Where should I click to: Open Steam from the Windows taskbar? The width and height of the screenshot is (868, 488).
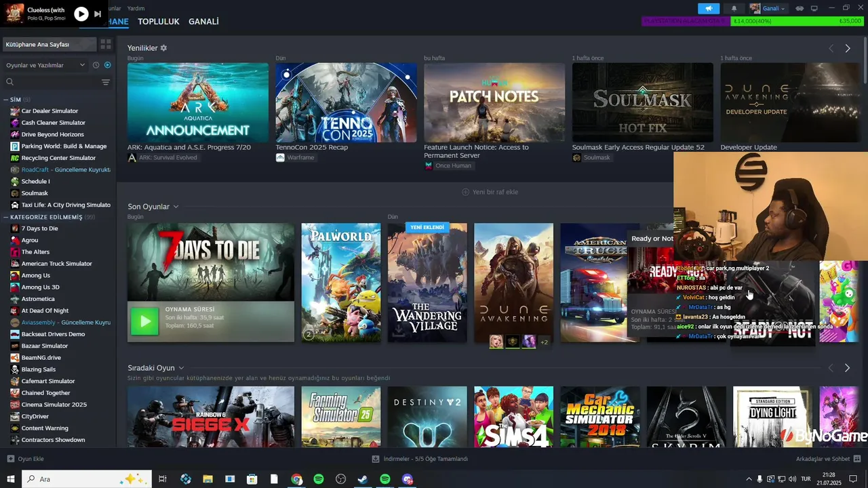363,479
